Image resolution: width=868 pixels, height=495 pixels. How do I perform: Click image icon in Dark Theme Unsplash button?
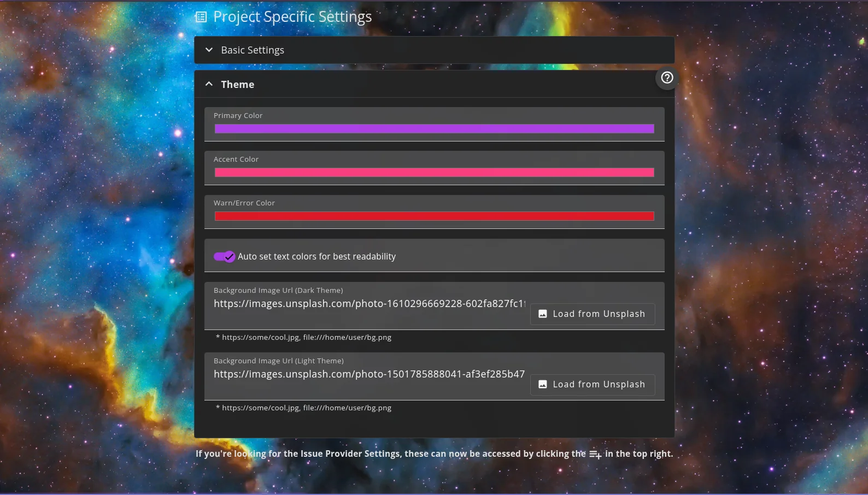click(x=543, y=314)
